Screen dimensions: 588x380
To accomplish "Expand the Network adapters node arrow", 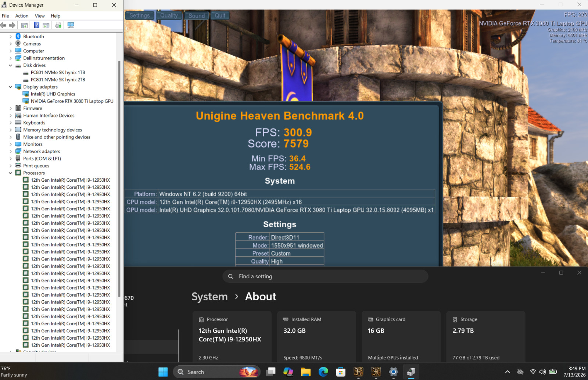I will coord(11,152).
